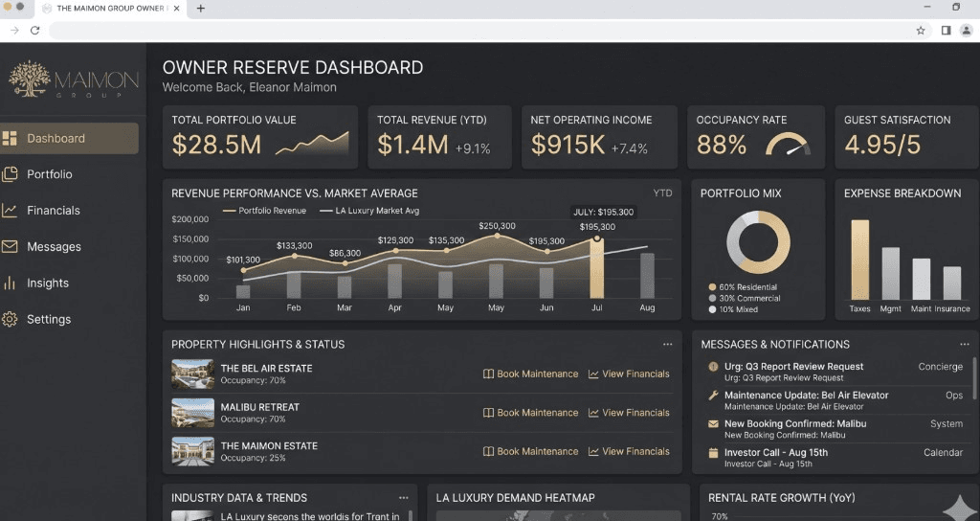The height and width of the screenshot is (521, 980).
Task: Click Book Maintenance for The Bel Air Estate
Action: pyautogui.click(x=530, y=374)
